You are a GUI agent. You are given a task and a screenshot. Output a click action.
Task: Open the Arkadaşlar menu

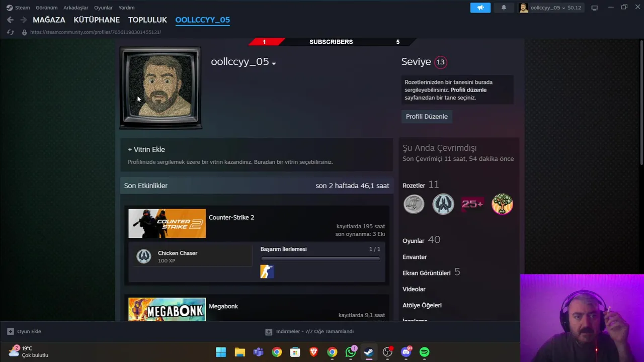pos(75,8)
